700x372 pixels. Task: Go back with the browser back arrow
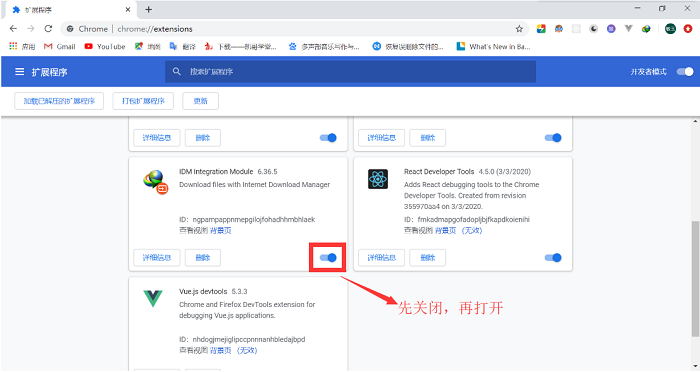[x=13, y=29]
